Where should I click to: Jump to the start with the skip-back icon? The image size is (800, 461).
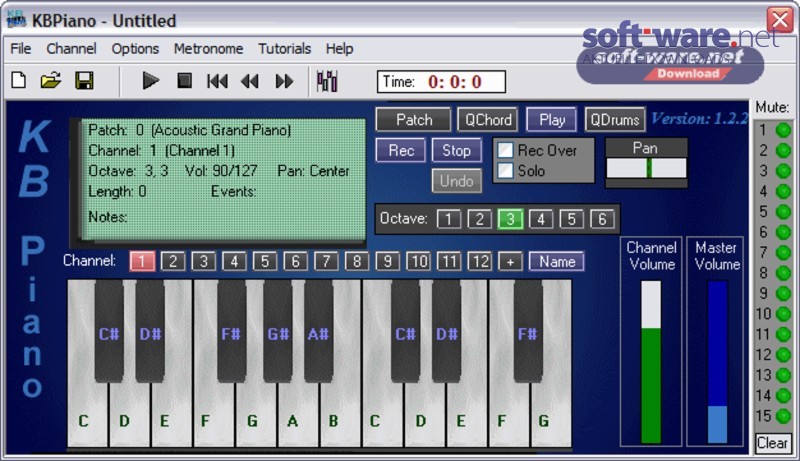[217, 81]
